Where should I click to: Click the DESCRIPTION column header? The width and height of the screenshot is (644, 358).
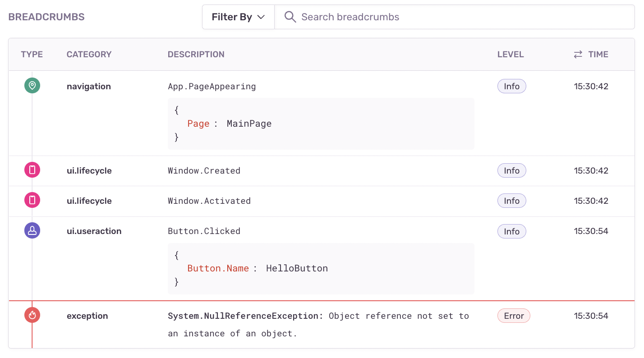196,55
